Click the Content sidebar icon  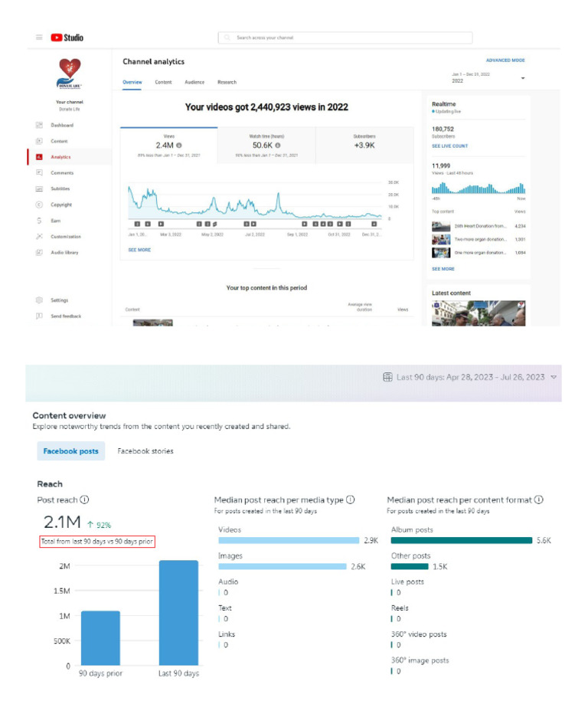point(39,141)
